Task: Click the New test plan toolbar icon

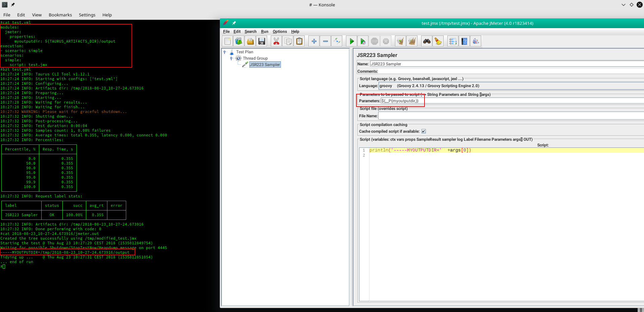Action: coord(228,41)
